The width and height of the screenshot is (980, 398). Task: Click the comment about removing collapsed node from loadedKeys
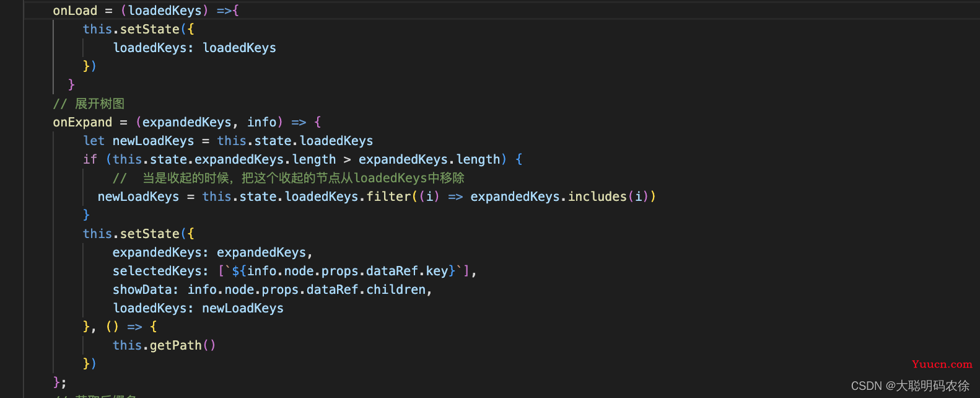[289, 178]
